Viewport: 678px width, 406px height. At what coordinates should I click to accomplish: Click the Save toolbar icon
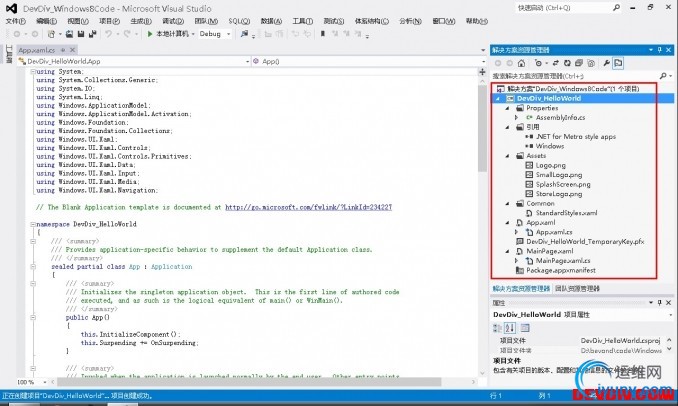pos(81,34)
